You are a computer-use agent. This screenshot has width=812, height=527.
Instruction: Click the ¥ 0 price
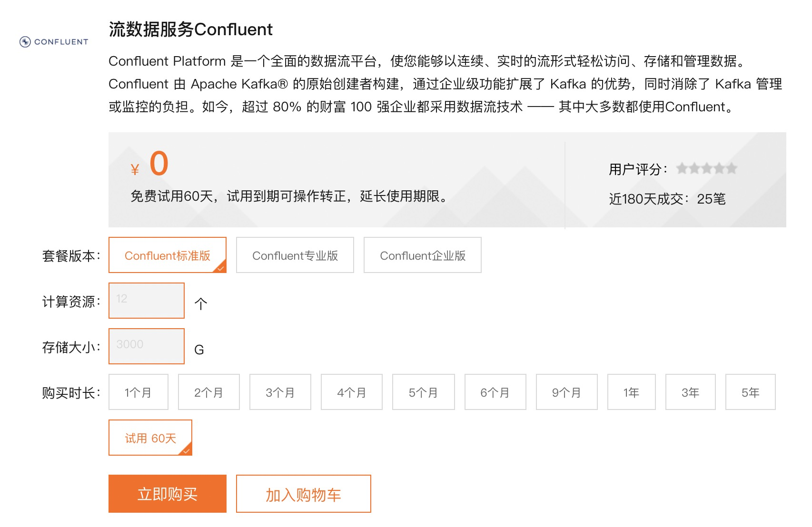tap(149, 164)
